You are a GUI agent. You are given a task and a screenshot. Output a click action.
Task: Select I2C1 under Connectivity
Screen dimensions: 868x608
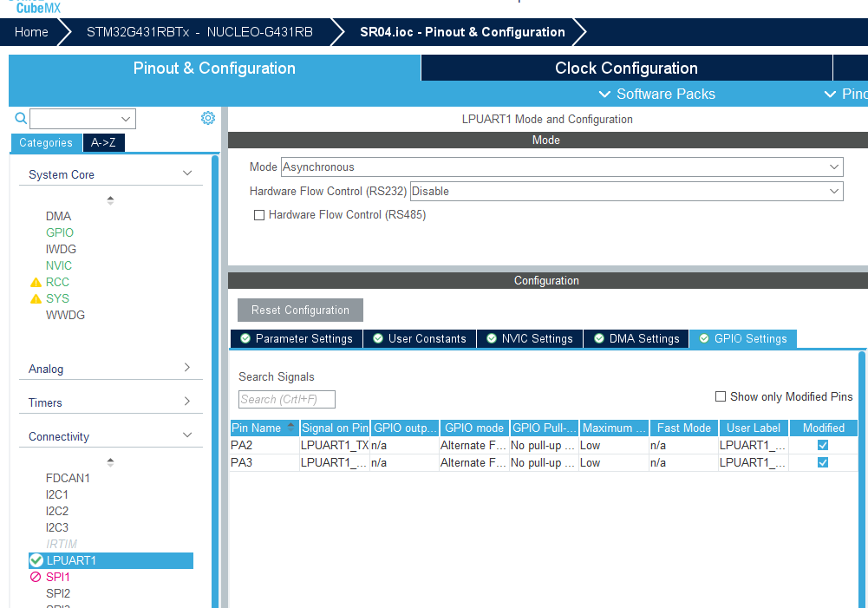click(57, 494)
